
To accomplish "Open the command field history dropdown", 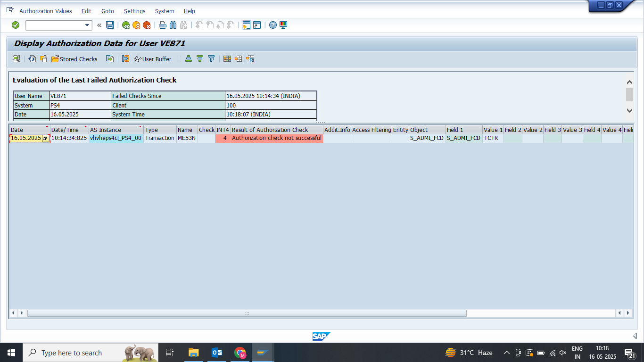I will [x=87, y=25].
